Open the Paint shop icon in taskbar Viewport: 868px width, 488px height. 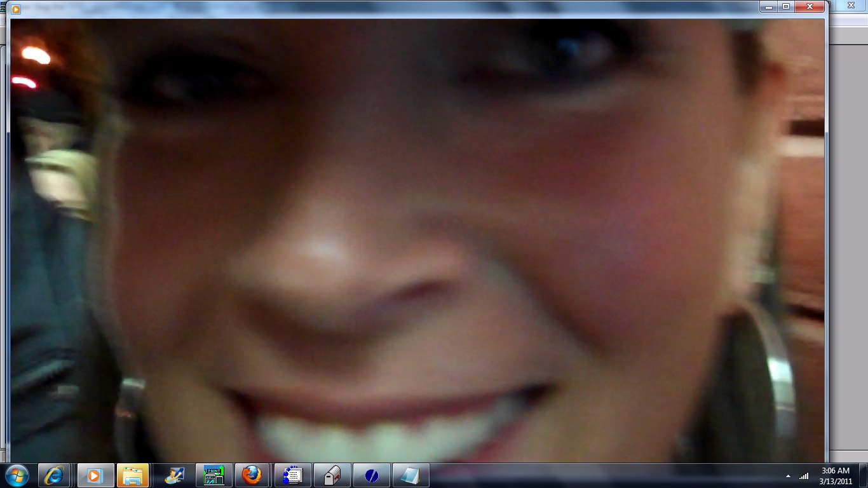point(214,475)
